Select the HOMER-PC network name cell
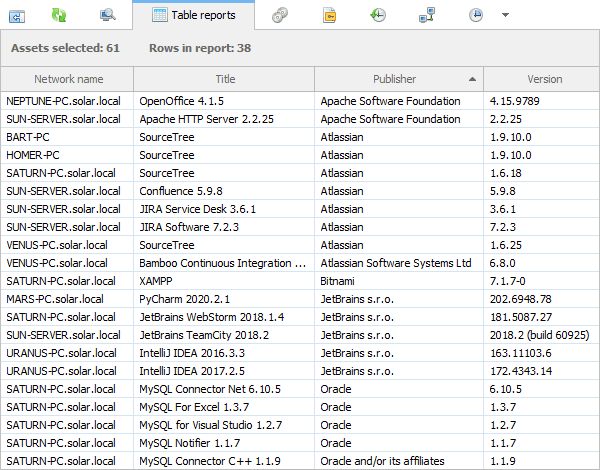Screen dimensions: 600x470 67,155
